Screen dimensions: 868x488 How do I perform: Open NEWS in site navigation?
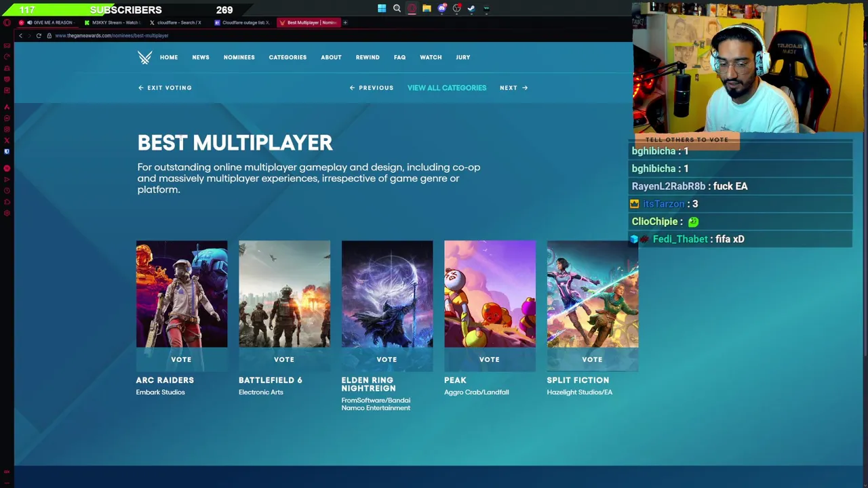click(x=201, y=58)
